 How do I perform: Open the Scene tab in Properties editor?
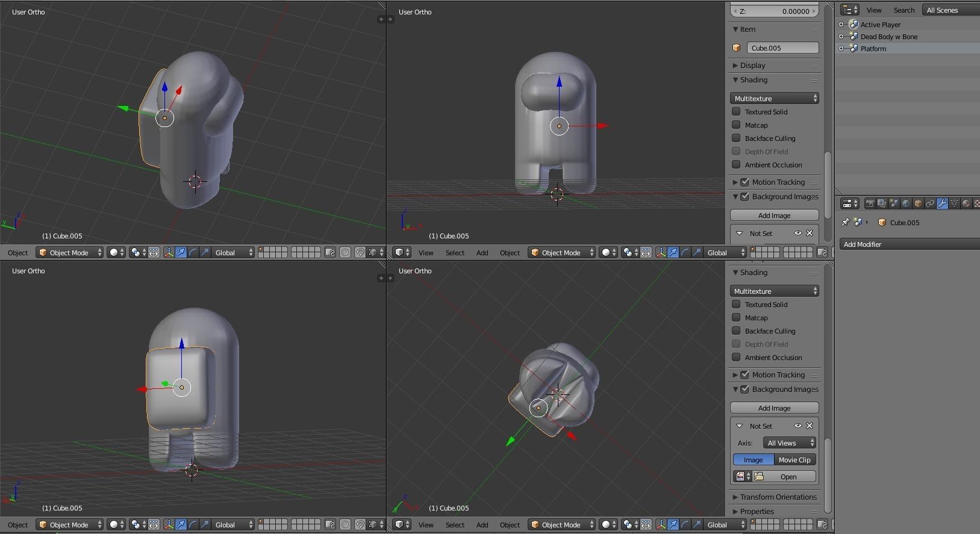pos(894,203)
